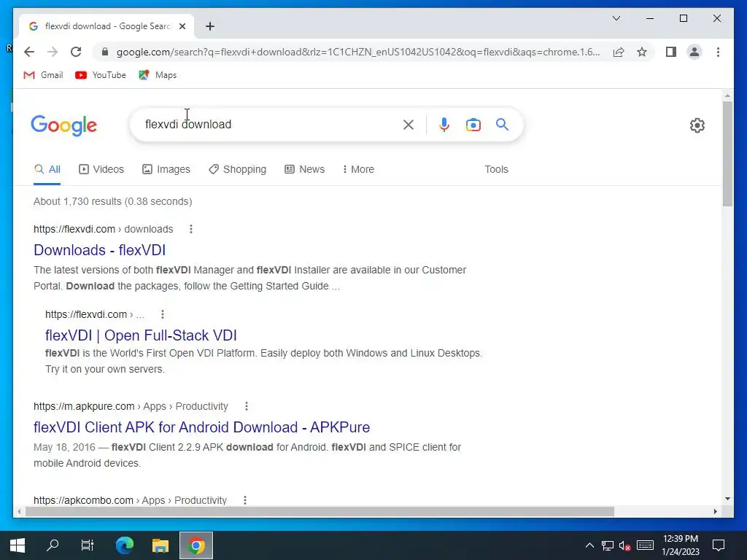
Task: Click the https://m.apkpure.com breadcrumb URL
Action: pos(131,406)
